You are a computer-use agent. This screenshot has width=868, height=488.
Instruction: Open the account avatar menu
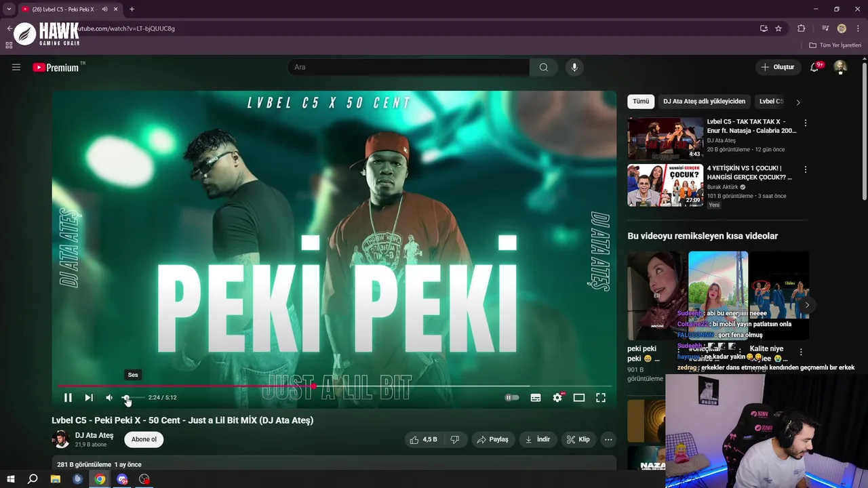(x=840, y=67)
